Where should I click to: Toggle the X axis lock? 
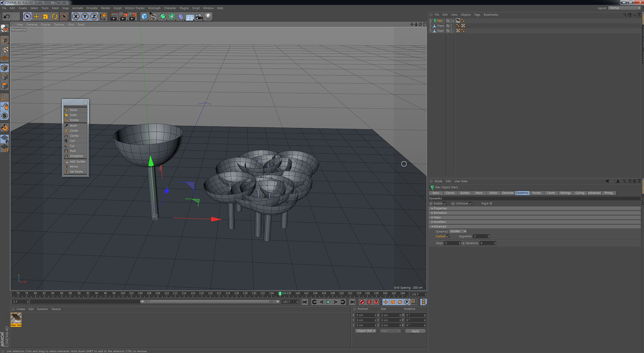point(76,16)
